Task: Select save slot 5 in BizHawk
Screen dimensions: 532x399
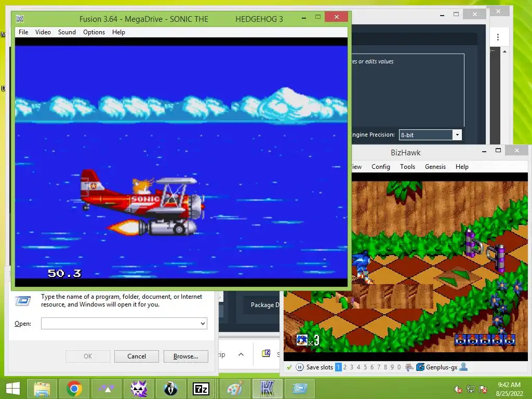Action: coord(365,367)
